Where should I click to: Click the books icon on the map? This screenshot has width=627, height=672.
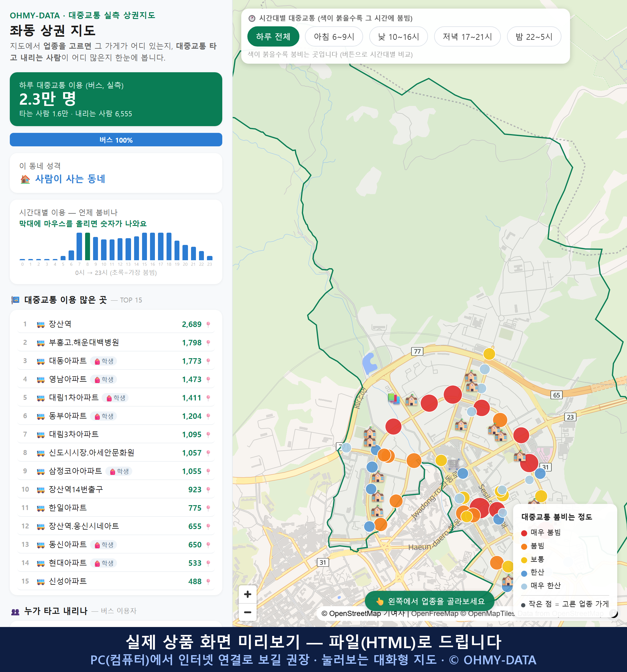coord(394,399)
